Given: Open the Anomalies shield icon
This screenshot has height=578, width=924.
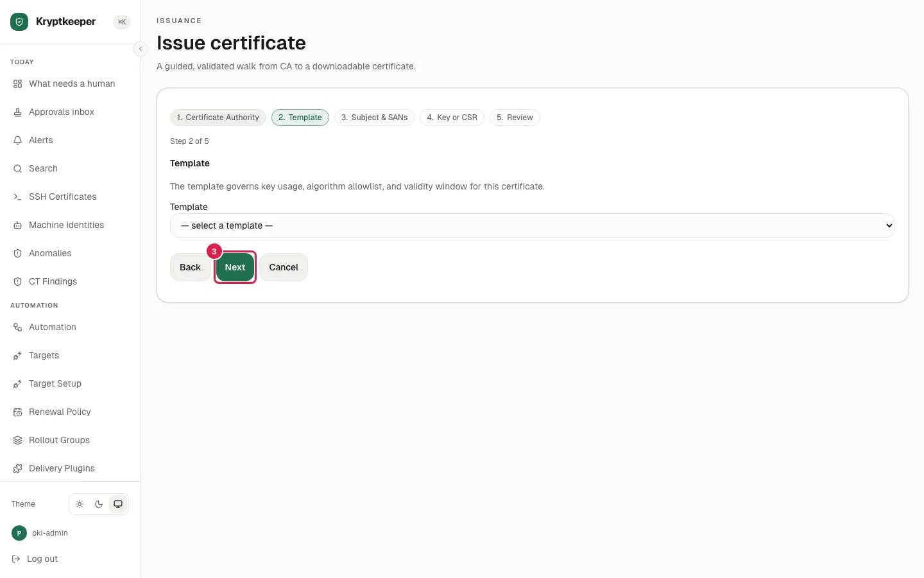Looking at the screenshot, I should pos(18,253).
